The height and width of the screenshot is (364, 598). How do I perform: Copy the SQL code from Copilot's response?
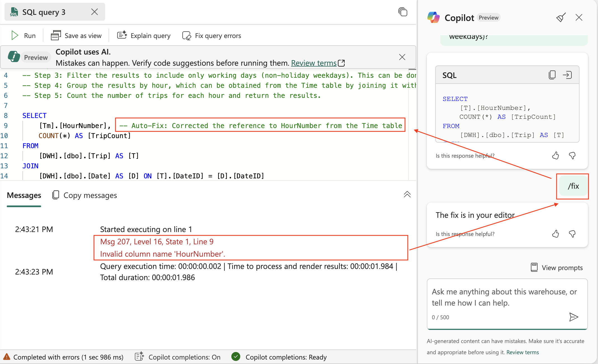click(x=552, y=75)
